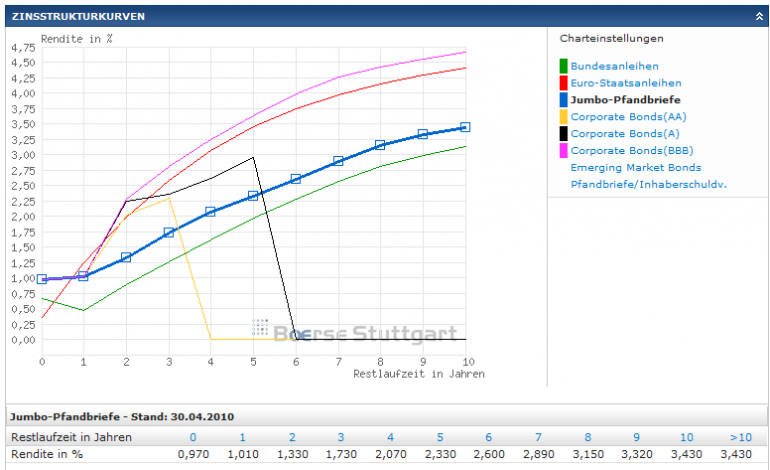This screenshot has height=470, width=770.
Task: Click the red Euro-Staatsanleihen color swatch
Action: (563, 83)
